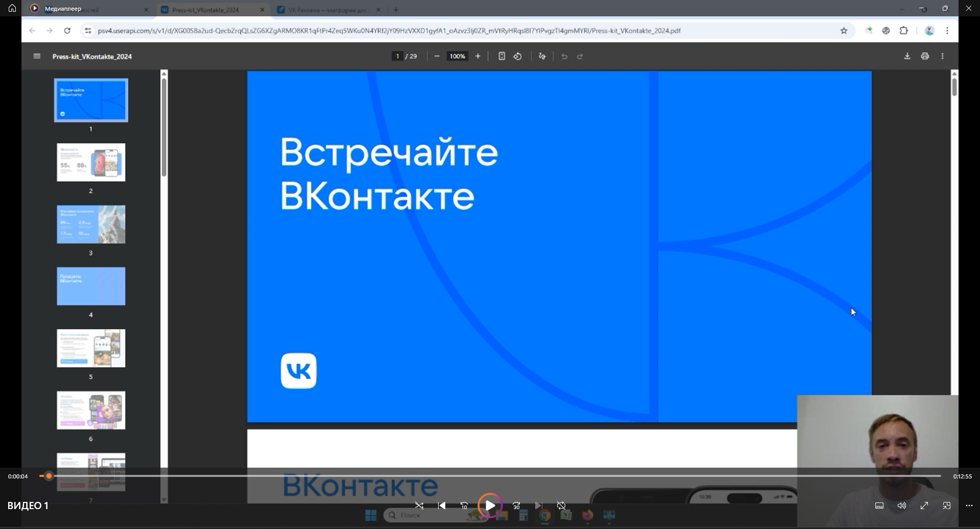
Task: Switch the player to full screen
Action: pos(924,506)
